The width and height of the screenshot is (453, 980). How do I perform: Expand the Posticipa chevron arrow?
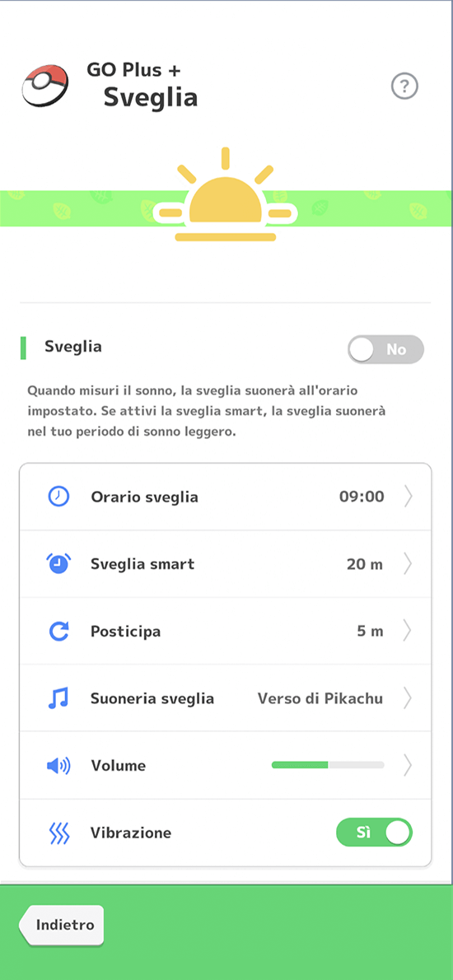[x=408, y=632]
